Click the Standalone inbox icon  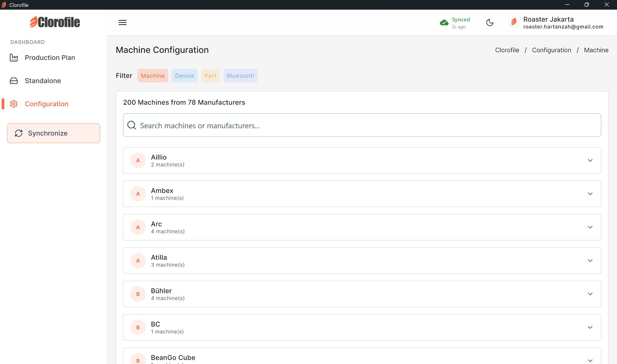pos(14,81)
